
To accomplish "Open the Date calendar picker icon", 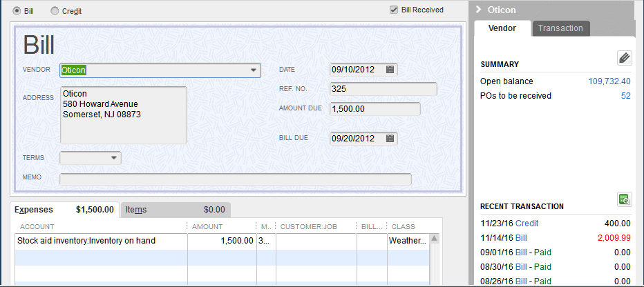I will coord(390,69).
